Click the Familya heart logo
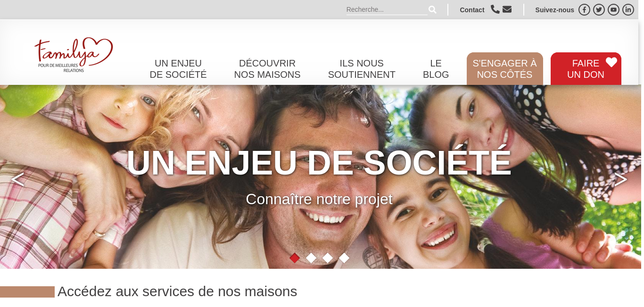This screenshot has height=307, width=644. click(x=74, y=54)
